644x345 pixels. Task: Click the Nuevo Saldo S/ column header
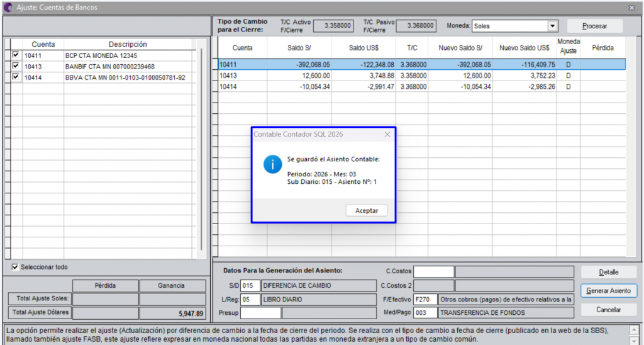(460, 48)
